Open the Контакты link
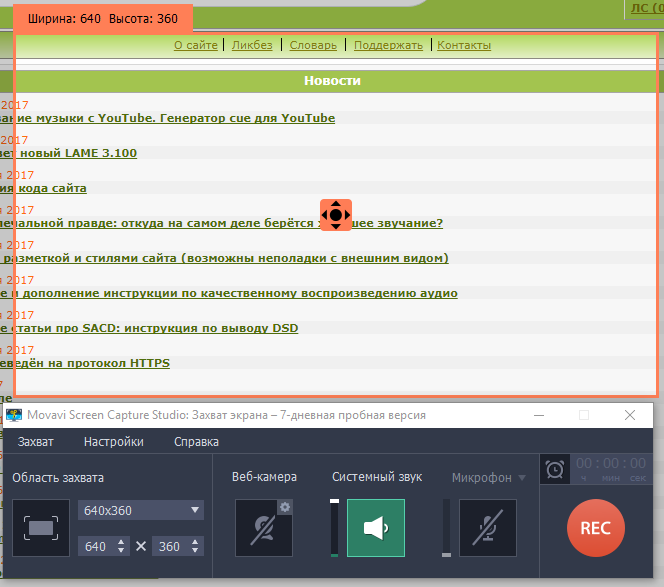 464,45
